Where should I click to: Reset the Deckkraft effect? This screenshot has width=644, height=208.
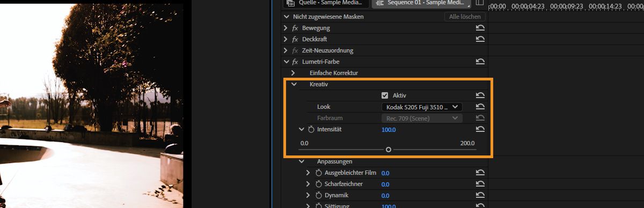480,39
